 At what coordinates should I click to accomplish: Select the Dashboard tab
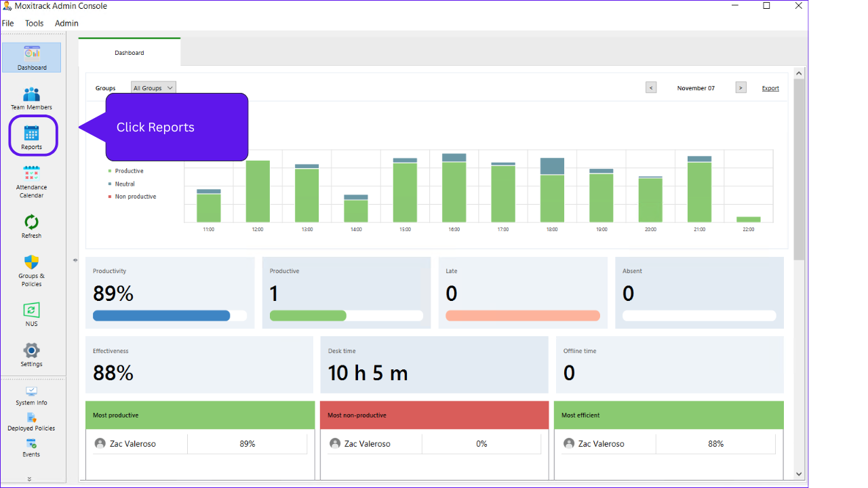(x=130, y=52)
